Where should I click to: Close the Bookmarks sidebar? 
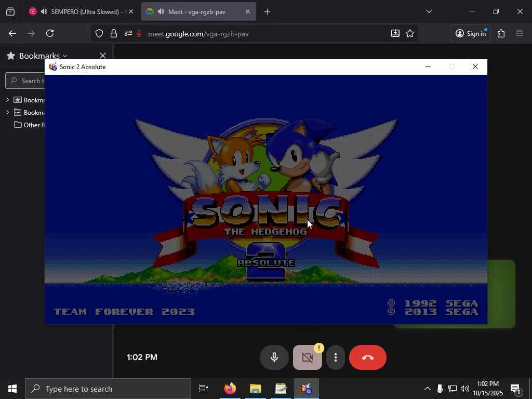pyautogui.click(x=103, y=56)
